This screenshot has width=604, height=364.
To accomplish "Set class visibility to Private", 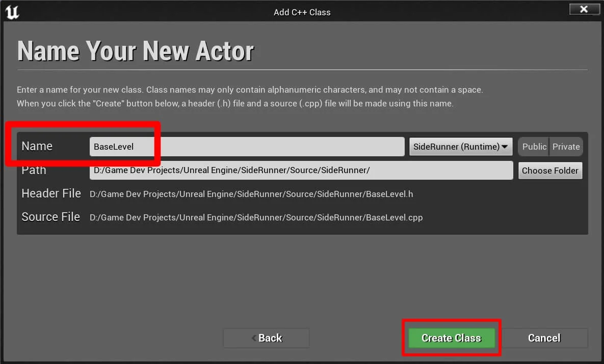I will [566, 147].
